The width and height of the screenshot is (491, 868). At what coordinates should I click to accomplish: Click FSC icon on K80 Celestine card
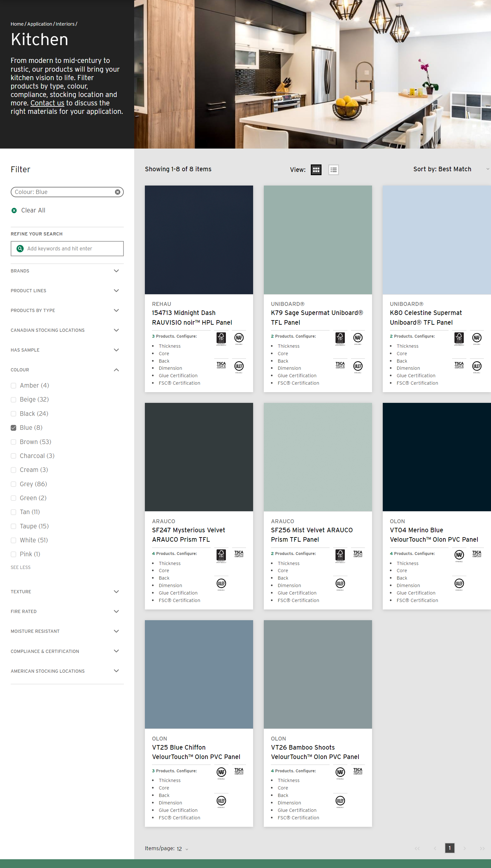point(459,339)
